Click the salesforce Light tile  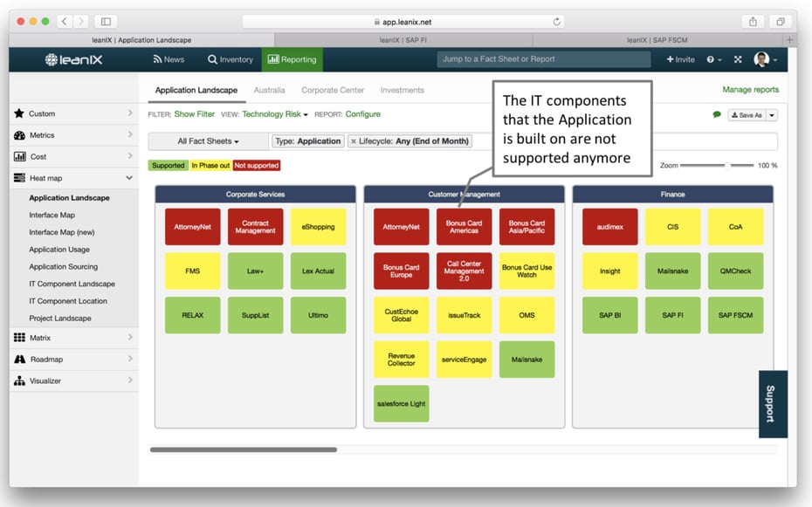(x=402, y=403)
